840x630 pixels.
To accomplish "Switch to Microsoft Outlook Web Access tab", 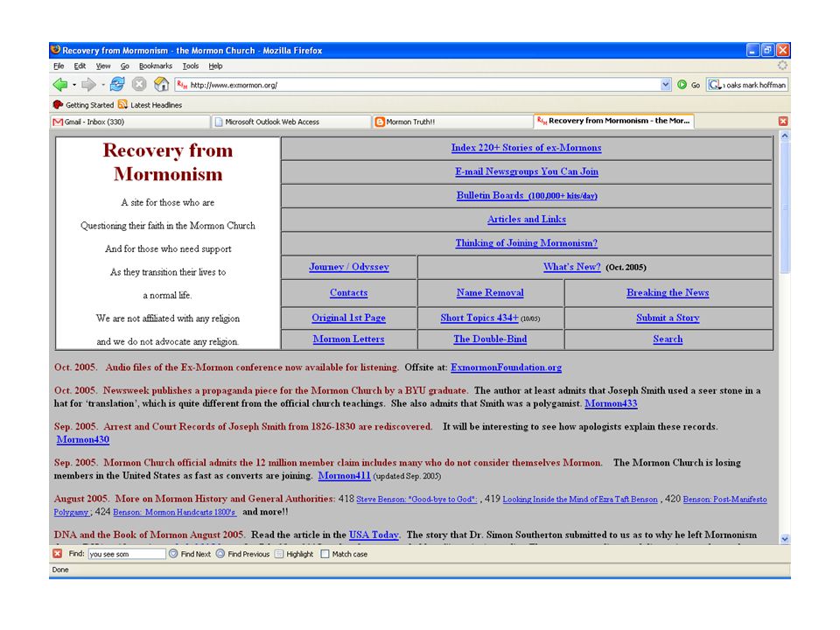I will point(290,122).
